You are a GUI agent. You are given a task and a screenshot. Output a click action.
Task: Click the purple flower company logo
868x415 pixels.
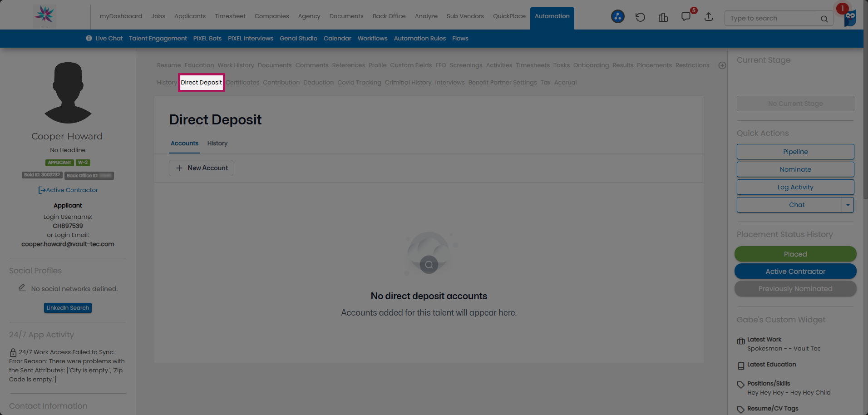[x=44, y=16]
